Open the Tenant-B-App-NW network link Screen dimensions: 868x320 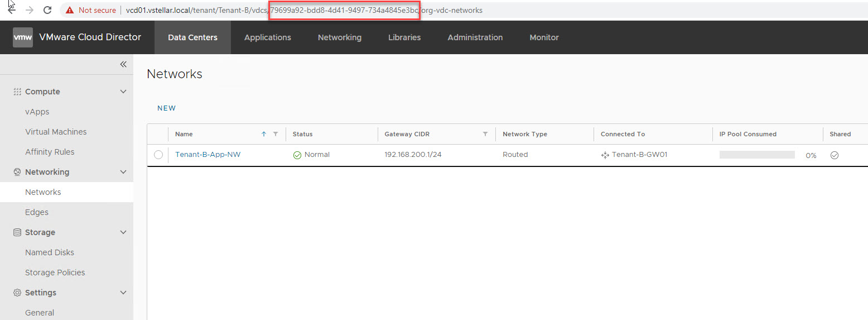coord(208,155)
